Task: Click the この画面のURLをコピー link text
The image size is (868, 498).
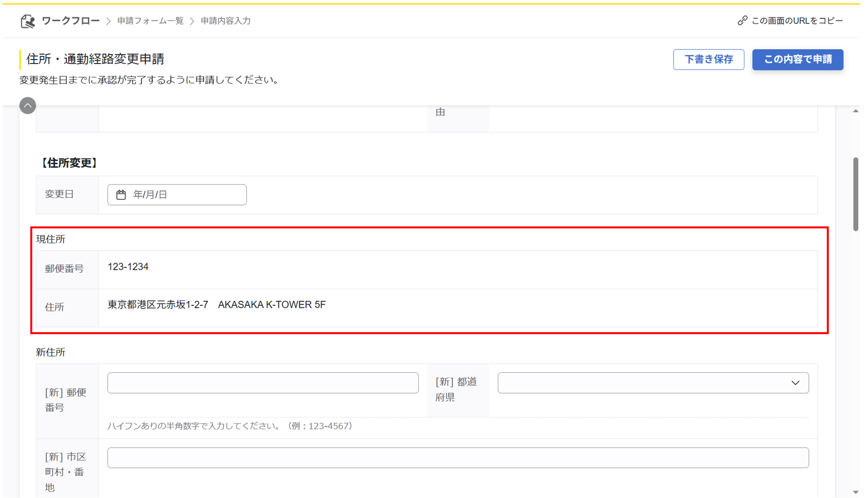Action: tap(797, 21)
